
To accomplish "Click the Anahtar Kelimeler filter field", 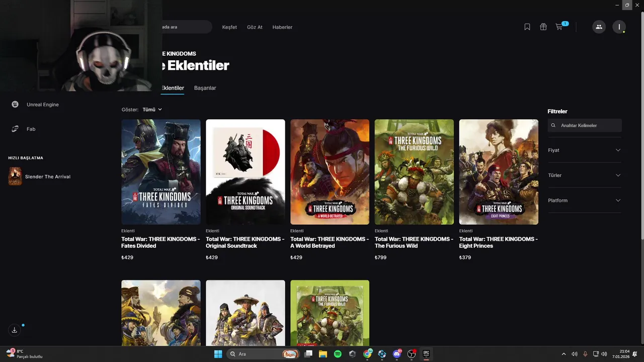I will [x=585, y=125].
